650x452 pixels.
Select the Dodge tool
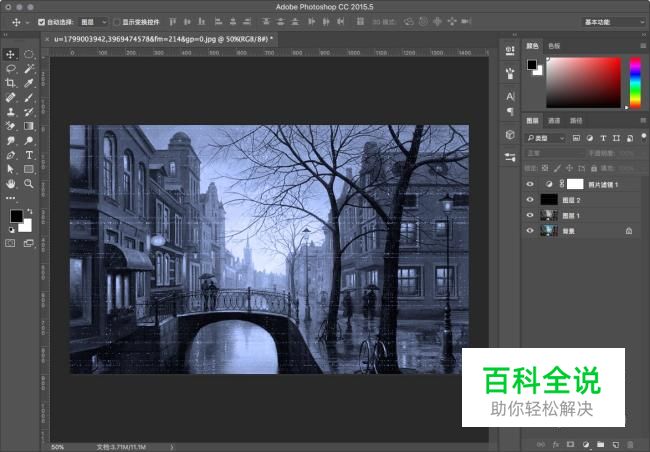(29, 141)
